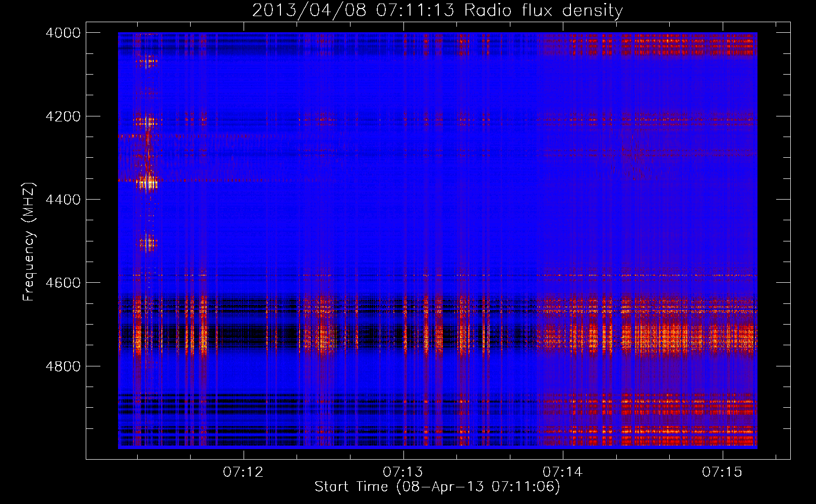This screenshot has height=504, width=816.
Task: Click the 07:14 time axis label
Action: [x=563, y=472]
